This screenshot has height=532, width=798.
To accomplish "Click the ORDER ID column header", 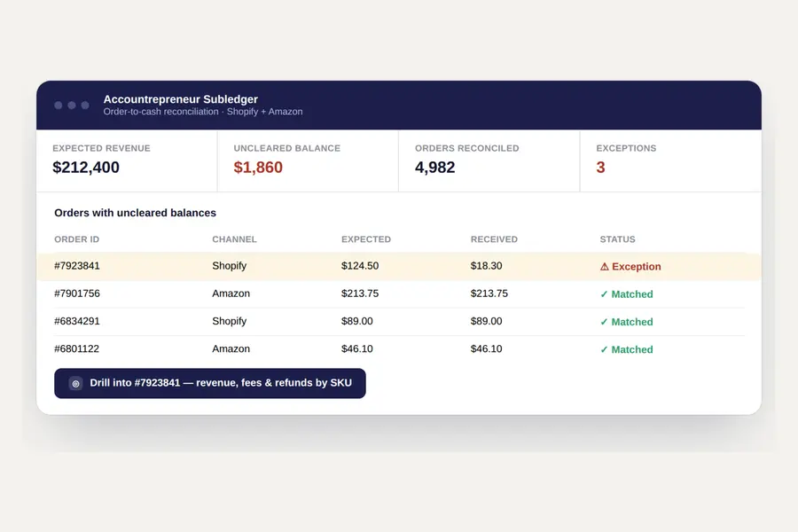I will click(x=77, y=239).
